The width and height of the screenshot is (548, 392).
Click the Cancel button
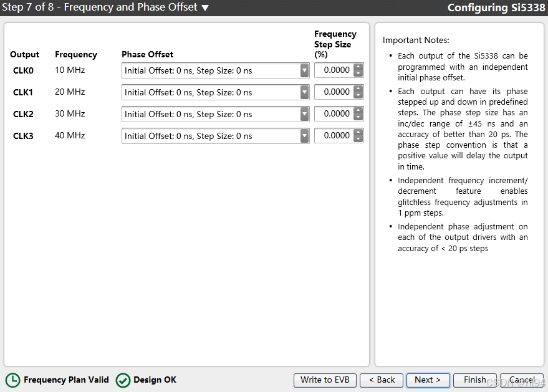522,380
